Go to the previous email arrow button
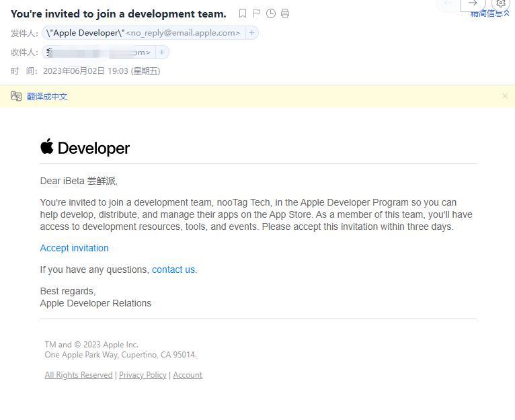This screenshot has width=515, height=420. coord(448,3)
